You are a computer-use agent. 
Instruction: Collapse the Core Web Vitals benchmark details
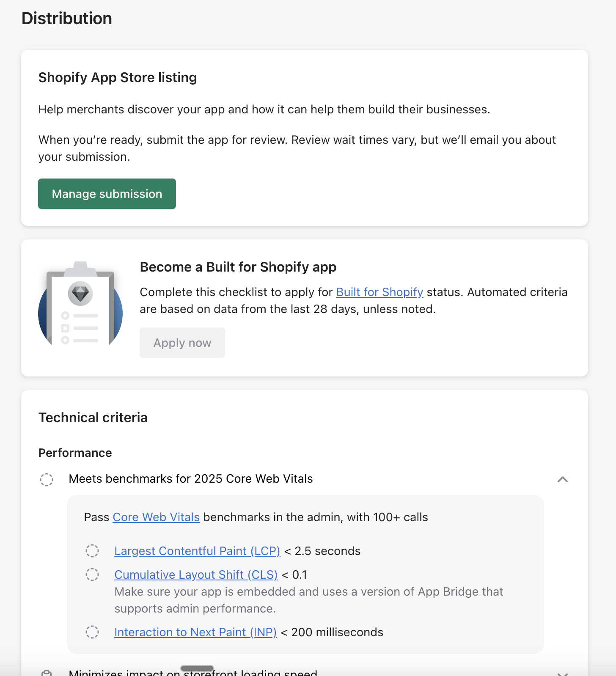563,479
